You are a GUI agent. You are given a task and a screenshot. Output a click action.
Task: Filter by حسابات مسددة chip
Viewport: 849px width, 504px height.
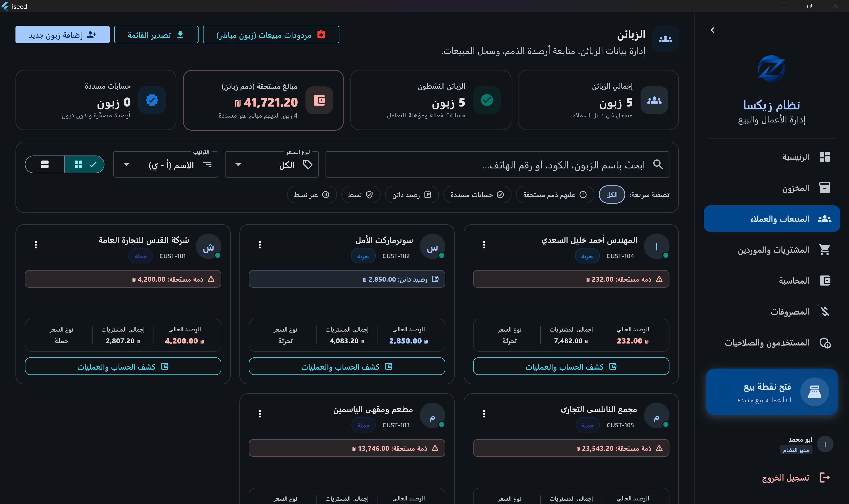477,195
